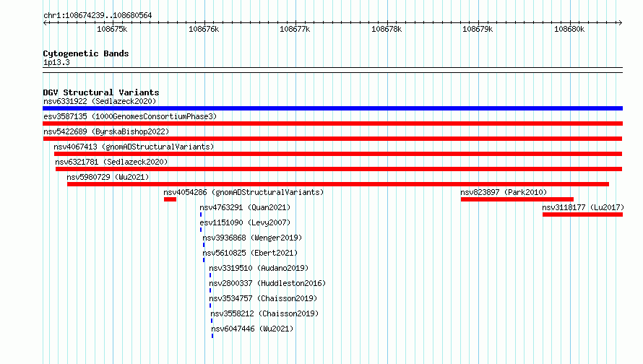
Task: Open nsv3534757 (Chaisson2019) label
Action: coord(263,298)
